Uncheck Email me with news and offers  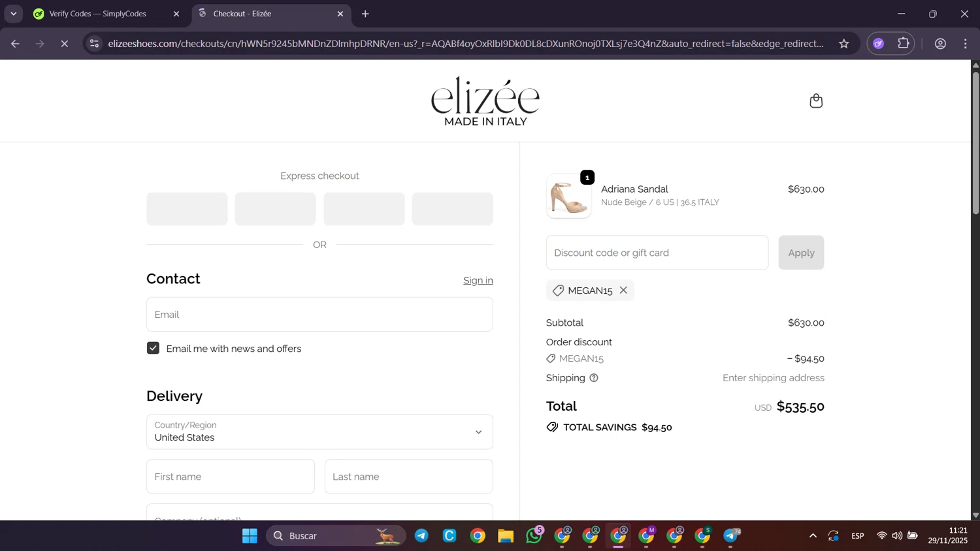153,348
